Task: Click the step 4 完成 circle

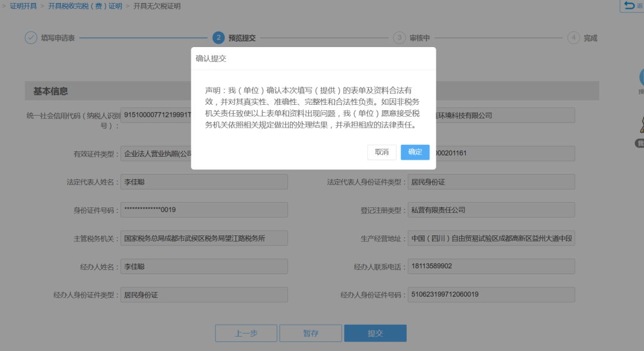Action: point(574,38)
